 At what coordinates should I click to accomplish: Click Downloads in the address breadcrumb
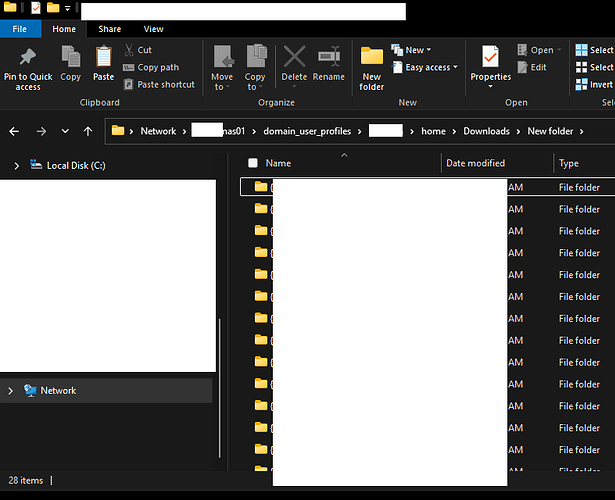[x=486, y=131]
